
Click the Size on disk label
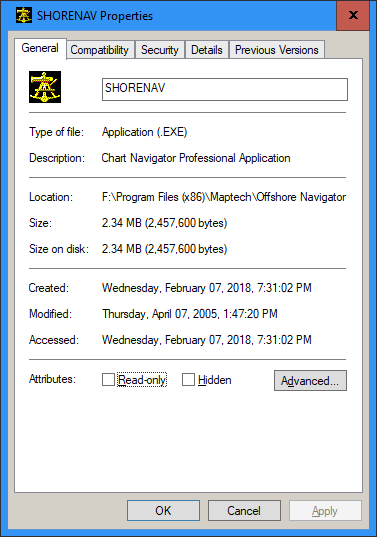(x=59, y=249)
